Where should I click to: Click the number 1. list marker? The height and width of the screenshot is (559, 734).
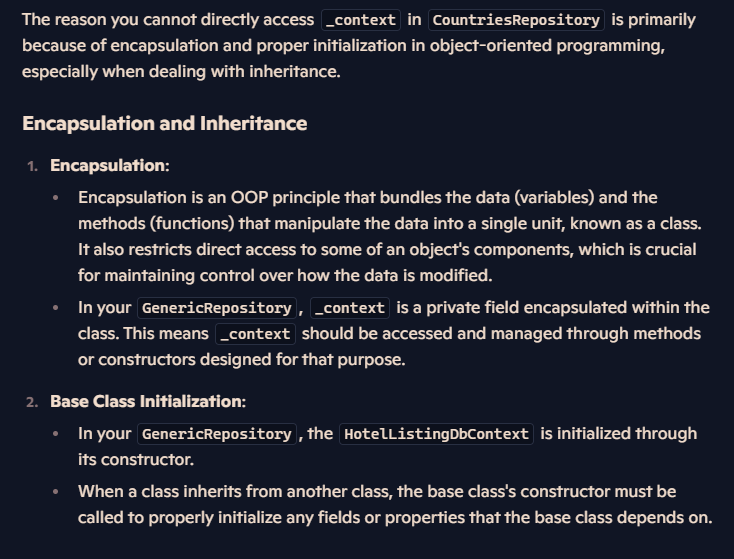click(x=32, y=166)
